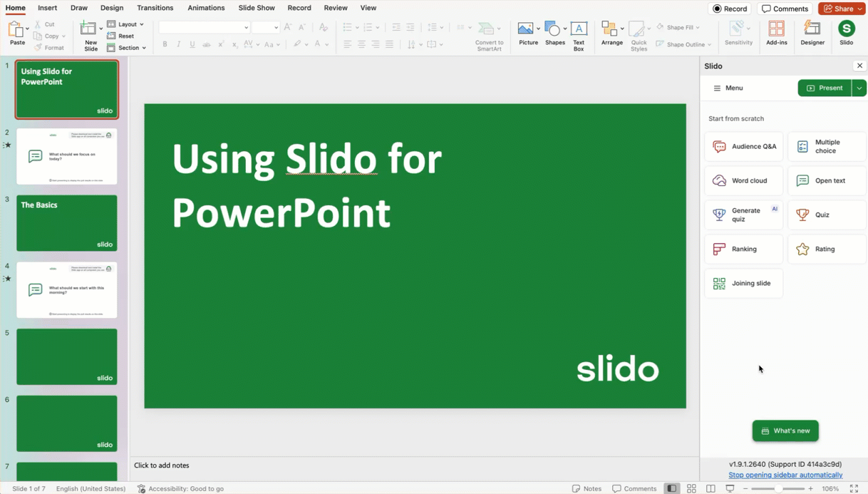Add a New Slide
Viewport: 868px width, 494px height.
click(x=90, y=36)
